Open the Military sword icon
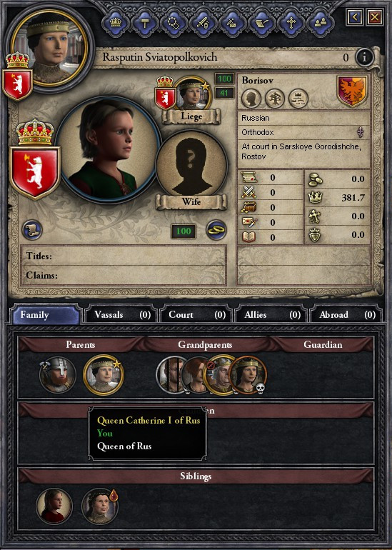 203,23
